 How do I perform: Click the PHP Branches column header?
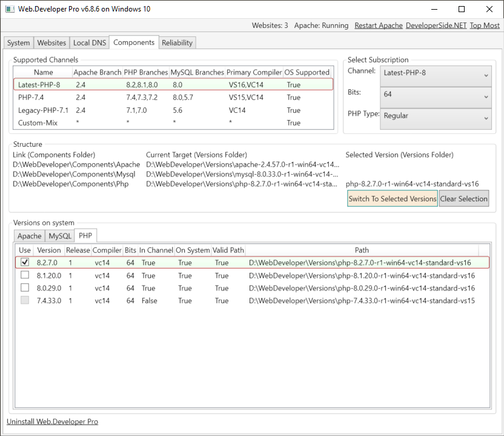coord(146,72)
